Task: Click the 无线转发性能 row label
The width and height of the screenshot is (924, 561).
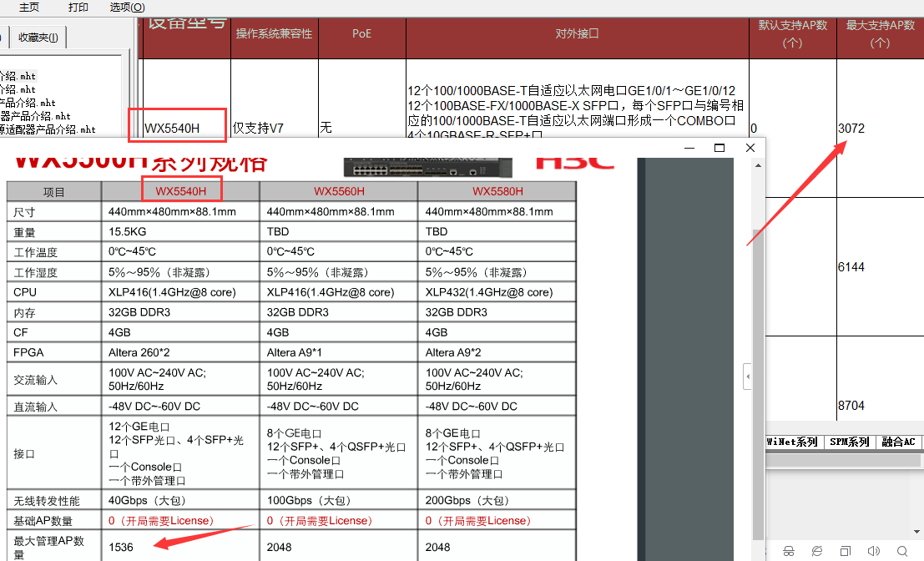Action: 47,501
